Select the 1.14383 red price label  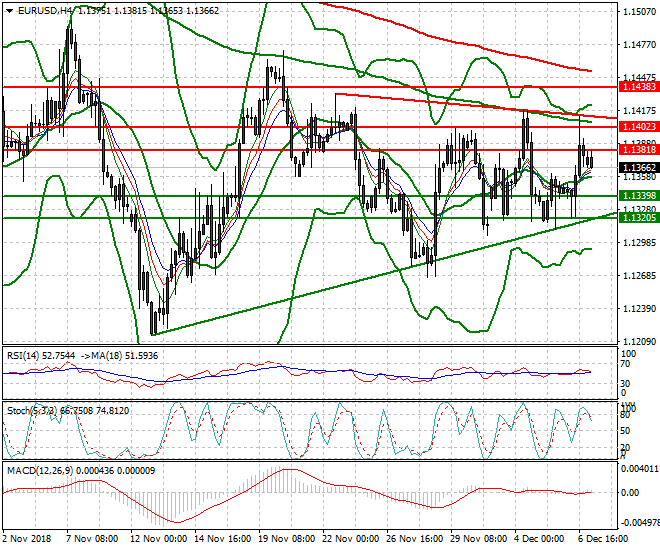(x=638, y=87)
